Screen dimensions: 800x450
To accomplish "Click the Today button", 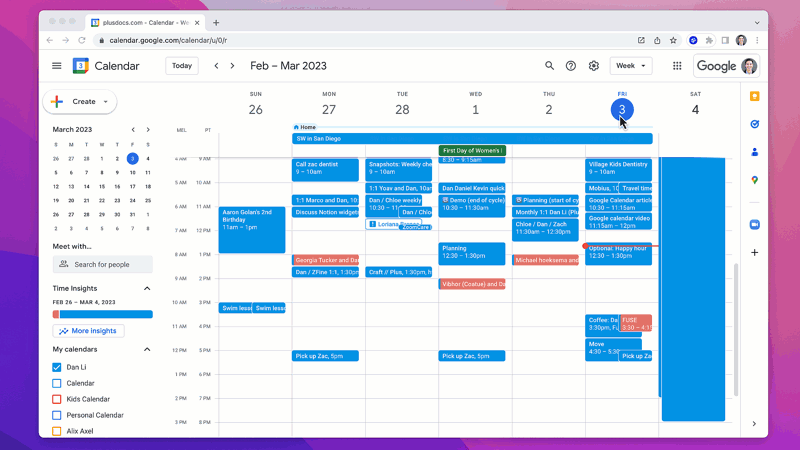I will [182, 66].
